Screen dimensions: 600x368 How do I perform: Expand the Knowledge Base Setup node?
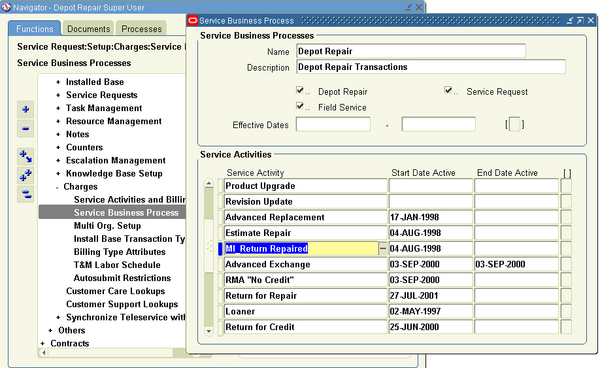click(x=58, y=174)
